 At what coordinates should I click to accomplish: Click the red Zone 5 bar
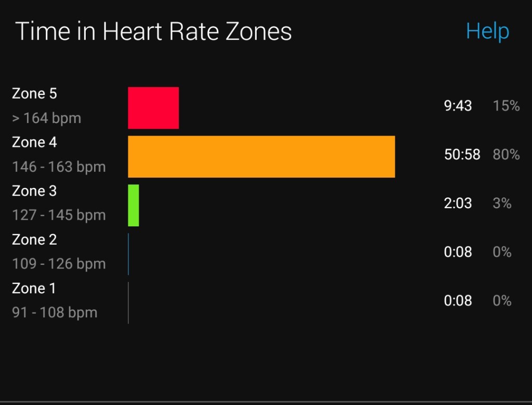pyautogui.click(x=153, y=108)
